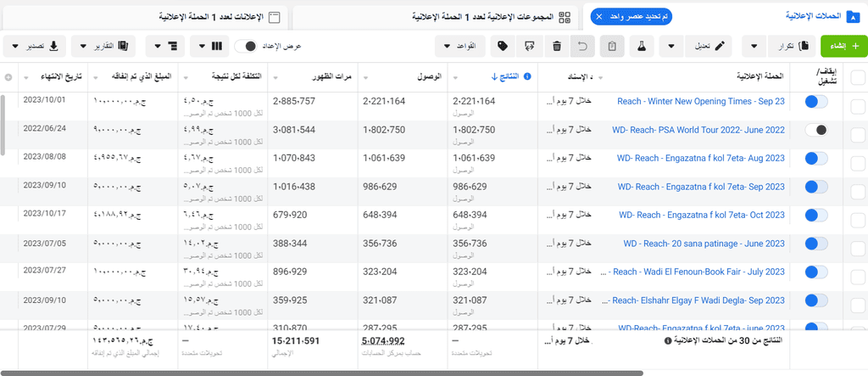This screenshot has width=868, height=376.
Task: Click the vertical table scrollbar
Action: [3, 126]
